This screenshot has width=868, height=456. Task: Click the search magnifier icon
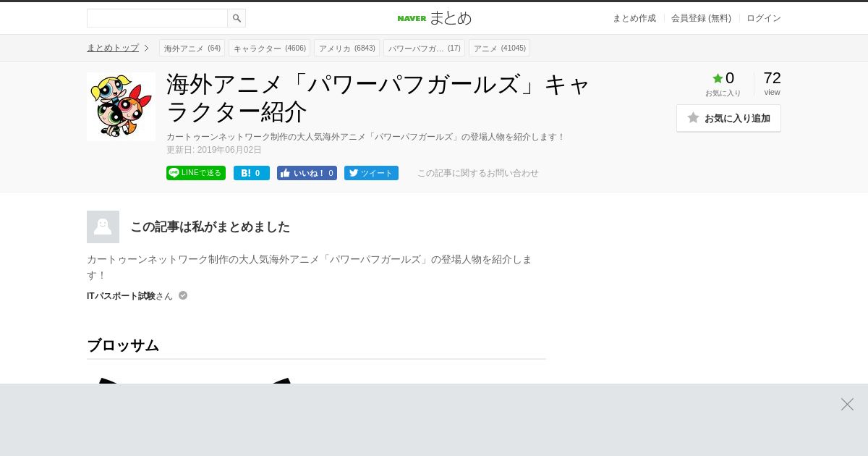(x=237, y=18)
